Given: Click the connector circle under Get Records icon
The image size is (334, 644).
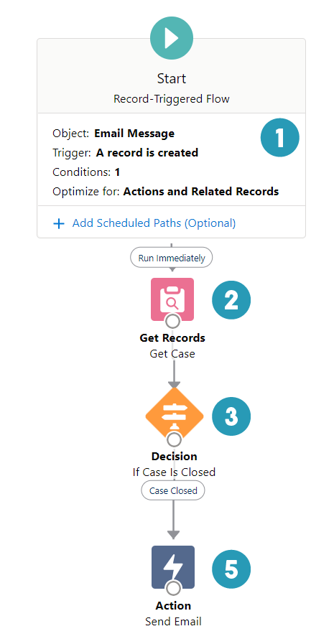Looking at the screenshot, I should pyautogui.click(x=172, y=321).
